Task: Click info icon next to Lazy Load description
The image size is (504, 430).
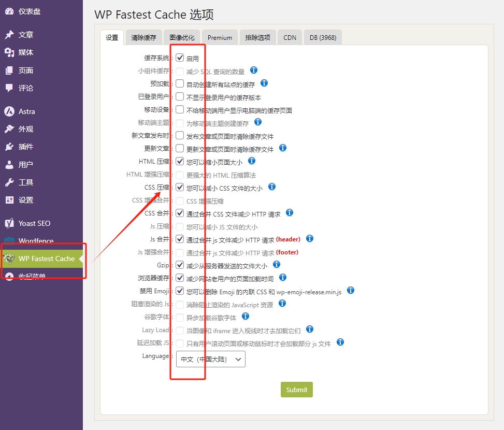Action: tap(310, 329)
